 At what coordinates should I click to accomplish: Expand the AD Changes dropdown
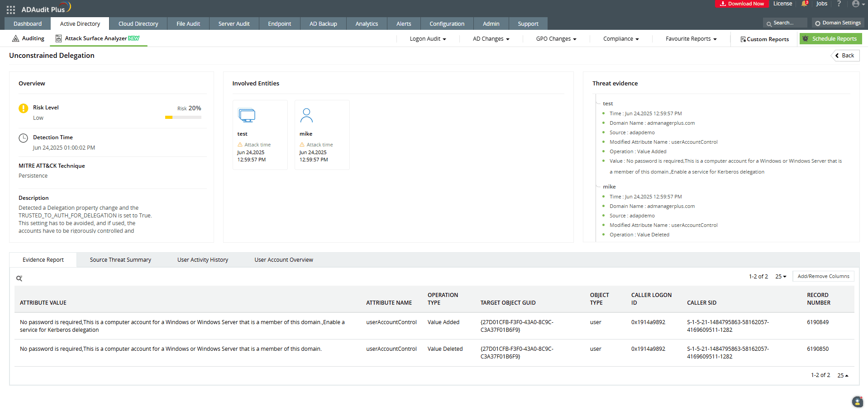(x=491, y=39)
